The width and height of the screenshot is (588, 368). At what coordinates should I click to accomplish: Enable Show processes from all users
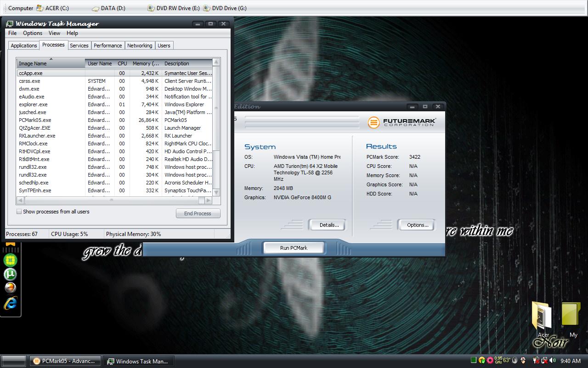click(x=19, y=212)
